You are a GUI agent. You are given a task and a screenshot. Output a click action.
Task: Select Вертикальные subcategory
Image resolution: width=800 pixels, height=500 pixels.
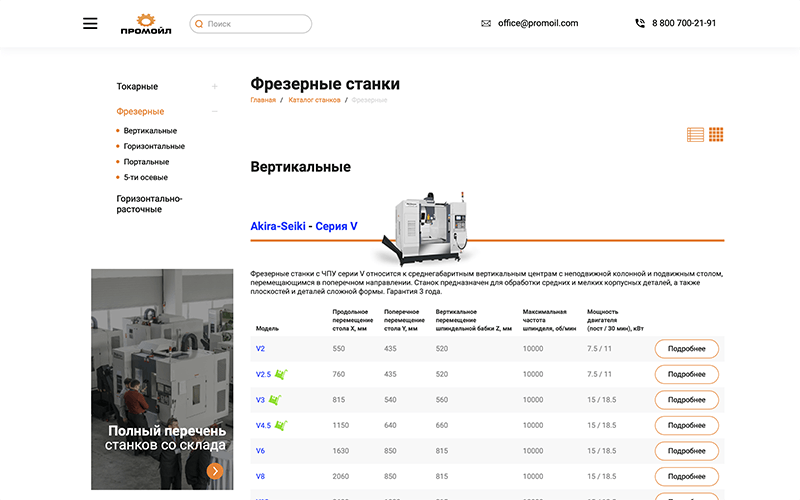150,131
